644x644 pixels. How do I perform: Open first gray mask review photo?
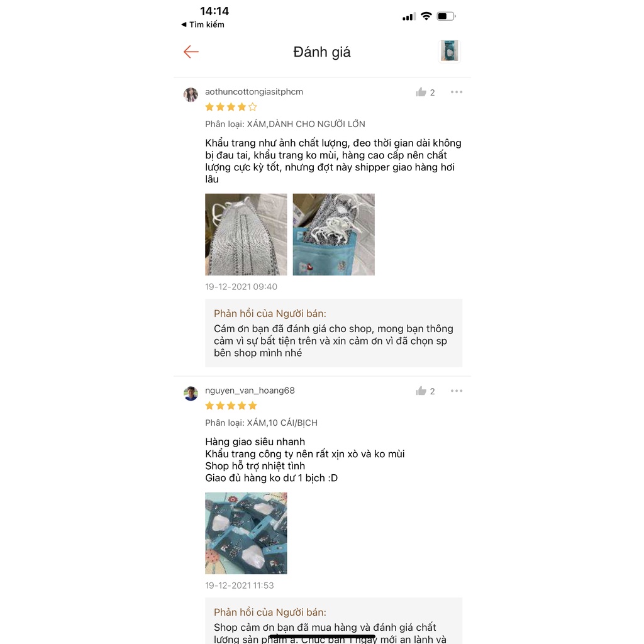246,234
